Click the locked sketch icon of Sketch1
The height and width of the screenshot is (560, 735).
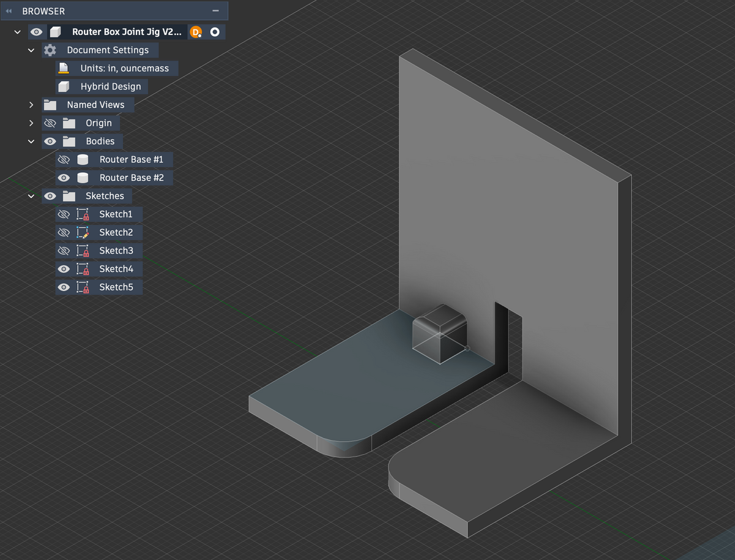[83, 214]
